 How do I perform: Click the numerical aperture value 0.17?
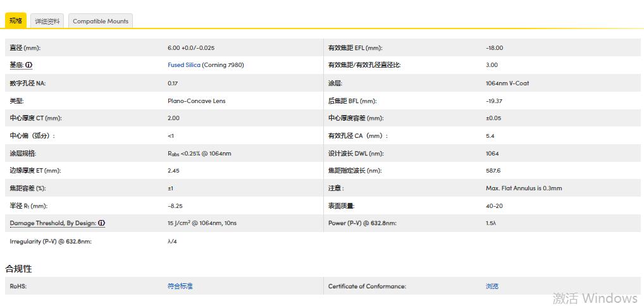pos(173,83)
